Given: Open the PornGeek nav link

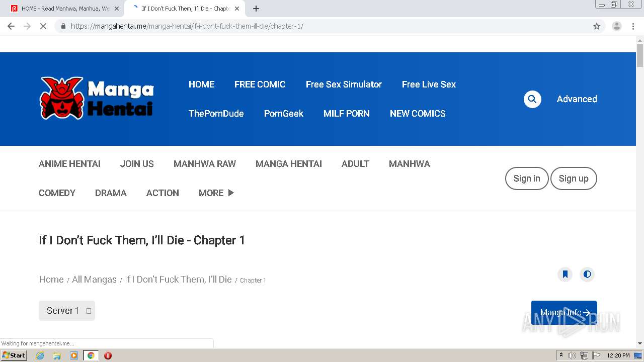Looking at the screenshot, I should tap(284, 114).
